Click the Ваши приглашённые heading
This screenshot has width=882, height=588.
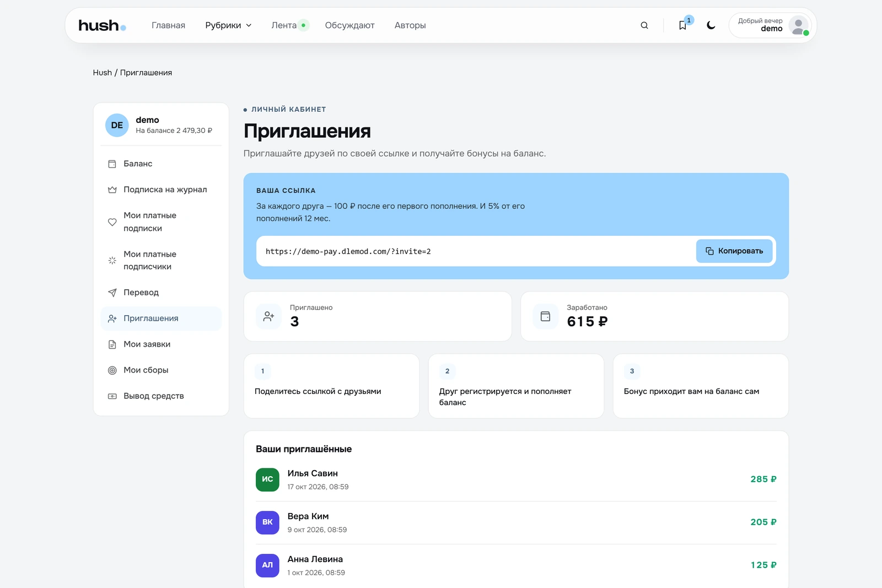[x=304, y=449]
